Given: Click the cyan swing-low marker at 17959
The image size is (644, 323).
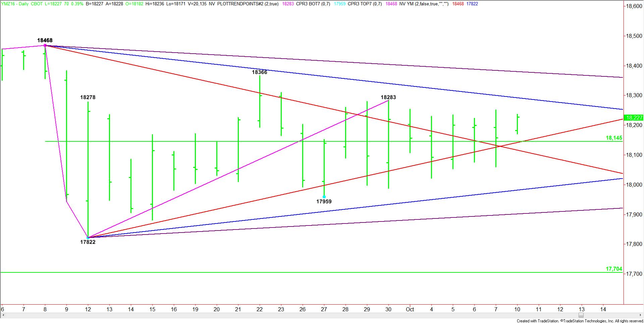Looking at the screenshot, I should click(324, 197).
